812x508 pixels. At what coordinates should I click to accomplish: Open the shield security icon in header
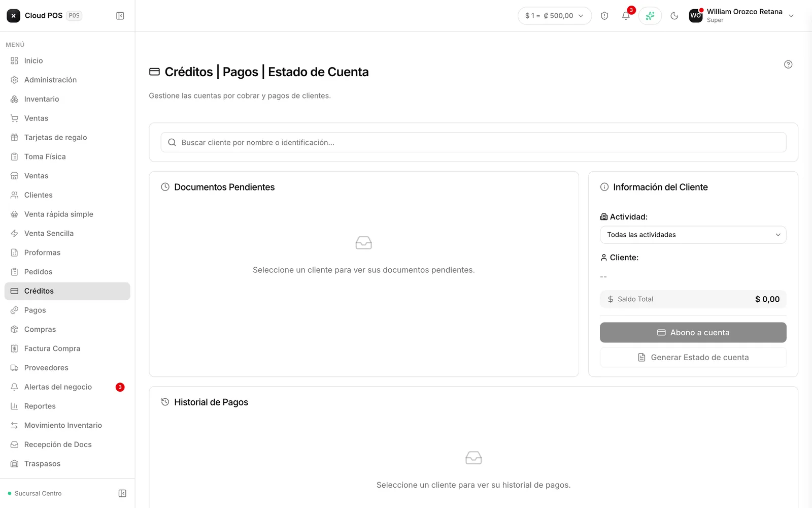(x=604, y=16)
